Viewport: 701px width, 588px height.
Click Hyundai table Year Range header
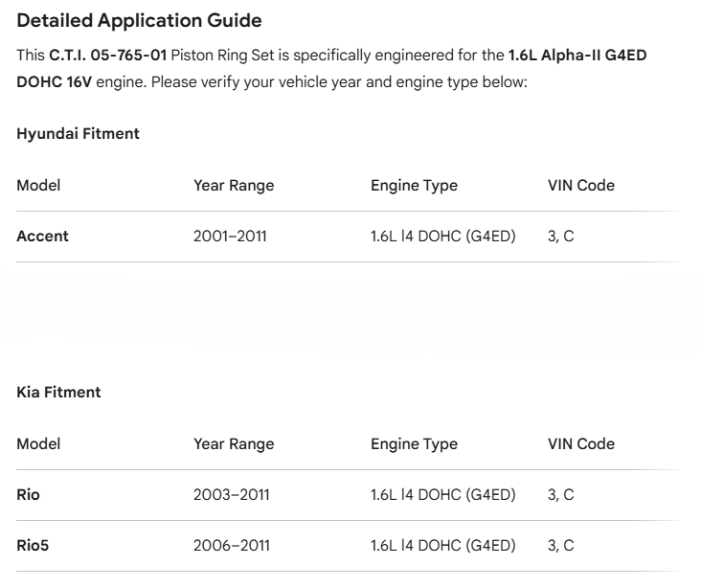point(234,186)
